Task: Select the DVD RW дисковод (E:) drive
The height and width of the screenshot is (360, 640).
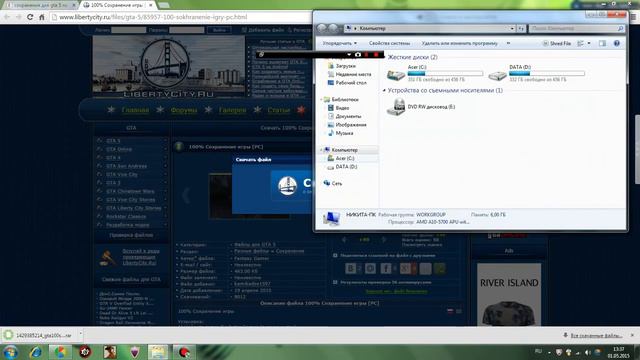Action: pos(421,107)
